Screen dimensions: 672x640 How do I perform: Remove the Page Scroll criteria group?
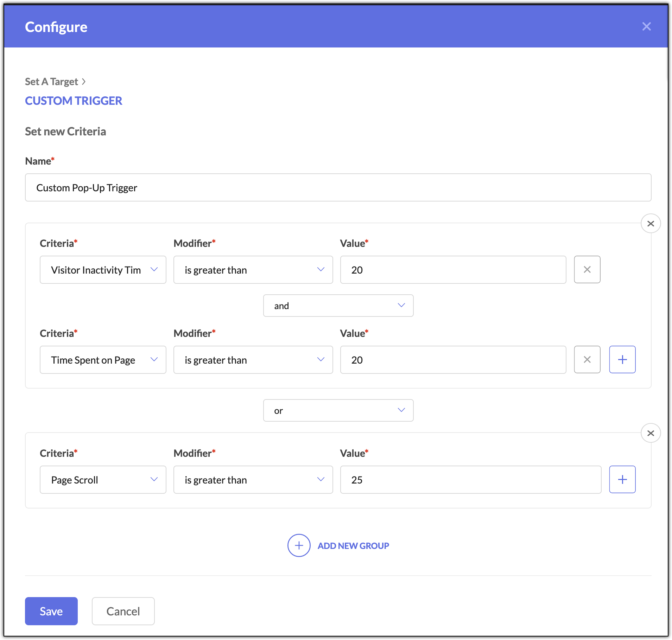click(x=651, y=433)
